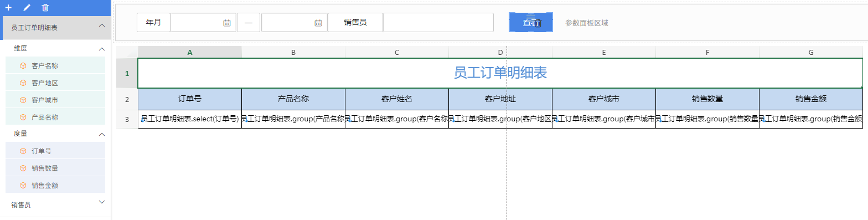Click the 订单号 header cell

pos(190,99)
